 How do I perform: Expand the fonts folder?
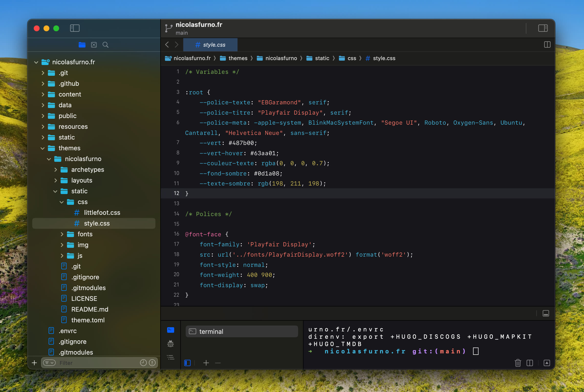pos(62,234)
